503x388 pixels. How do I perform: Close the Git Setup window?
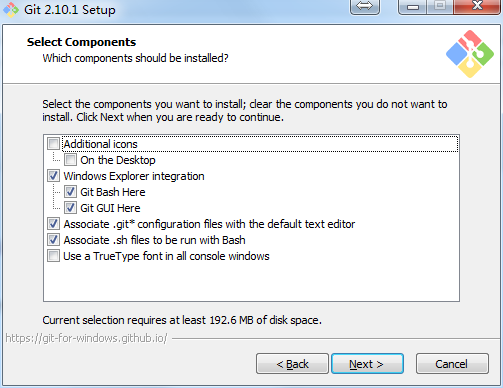477,7
